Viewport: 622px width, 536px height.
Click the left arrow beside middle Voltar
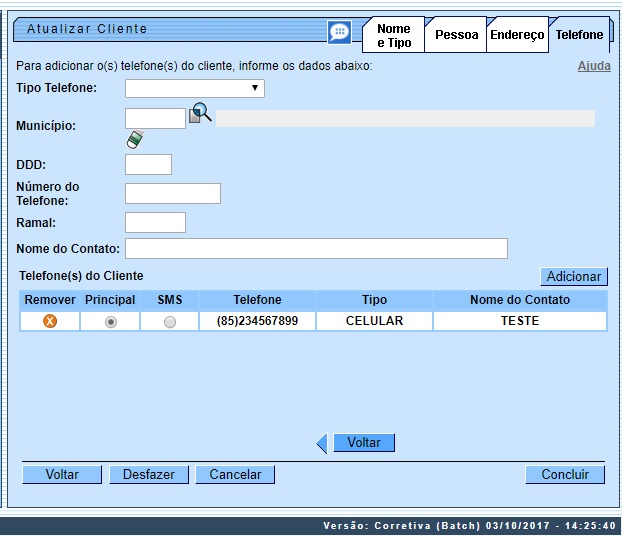pos(322,443)
